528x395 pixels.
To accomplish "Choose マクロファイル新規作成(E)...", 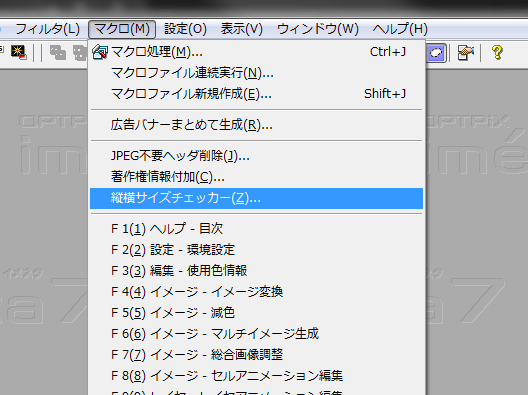I will (257, 94).
